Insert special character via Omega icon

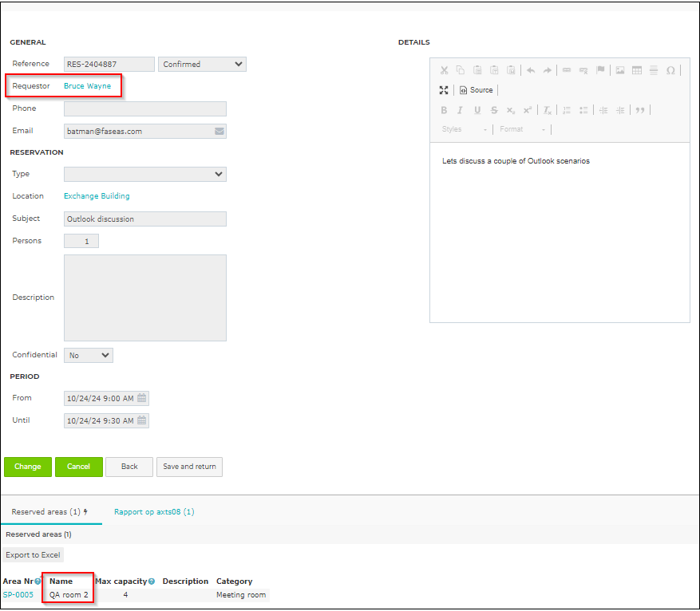tap(670, 70)
